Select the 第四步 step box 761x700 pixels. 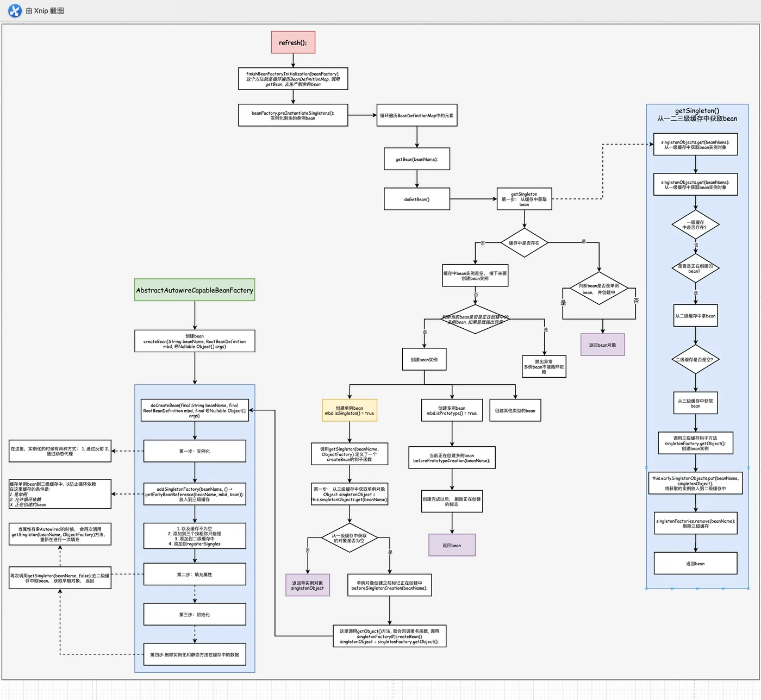(195, 654)
